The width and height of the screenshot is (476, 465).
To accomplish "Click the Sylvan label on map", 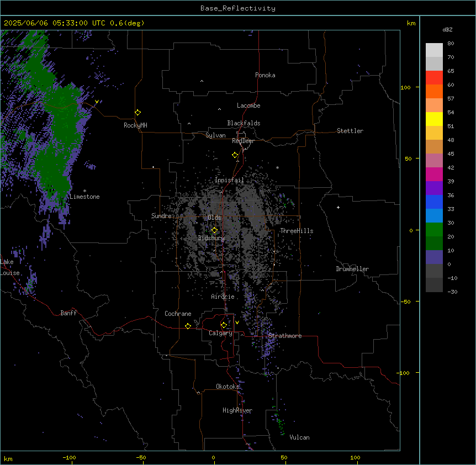I will [215, 135].
